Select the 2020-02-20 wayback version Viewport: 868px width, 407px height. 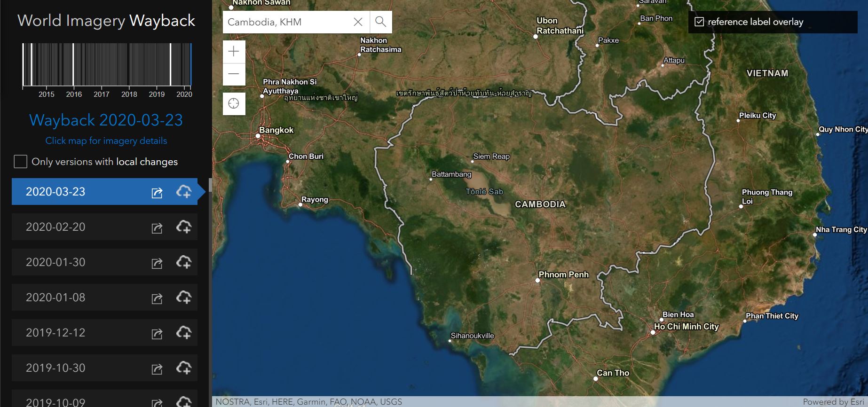coord(55,227)
